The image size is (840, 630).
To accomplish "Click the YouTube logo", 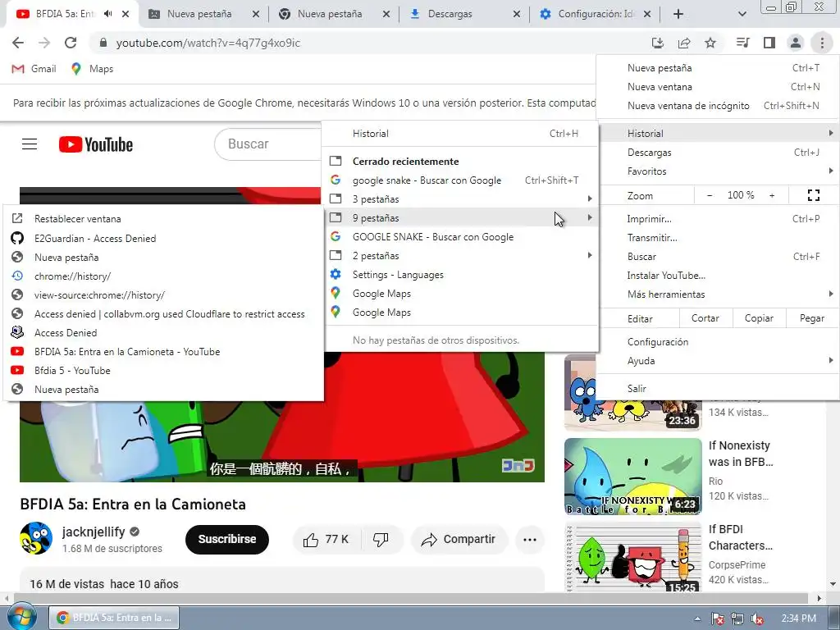I will click(96, 144).
